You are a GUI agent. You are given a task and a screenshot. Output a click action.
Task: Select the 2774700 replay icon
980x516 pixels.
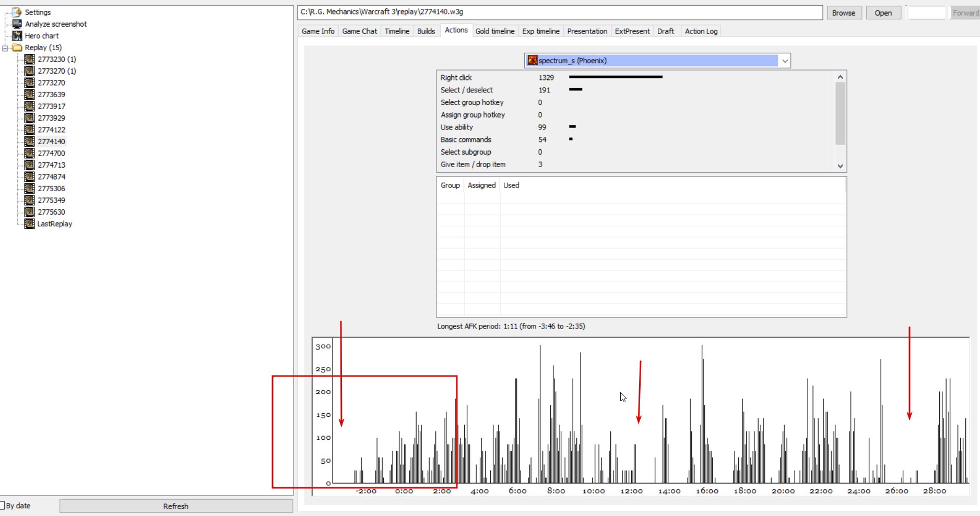tap(30, 153)
